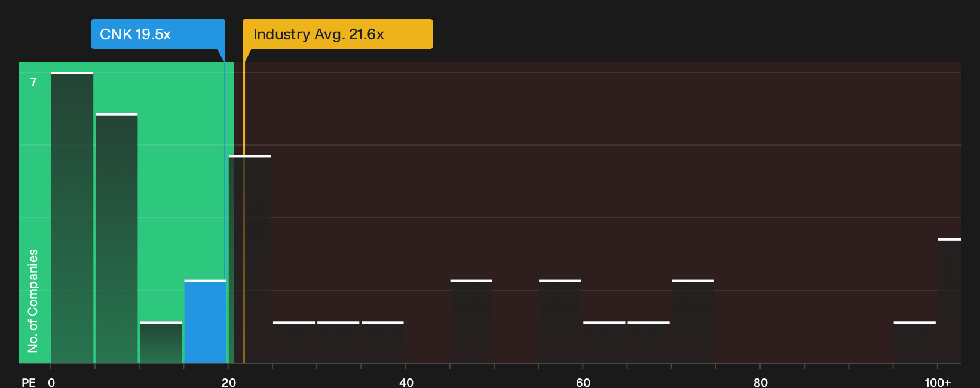Click the bar for PE 45 to 50
980x388 pixels.
click(x=471, y=321)
